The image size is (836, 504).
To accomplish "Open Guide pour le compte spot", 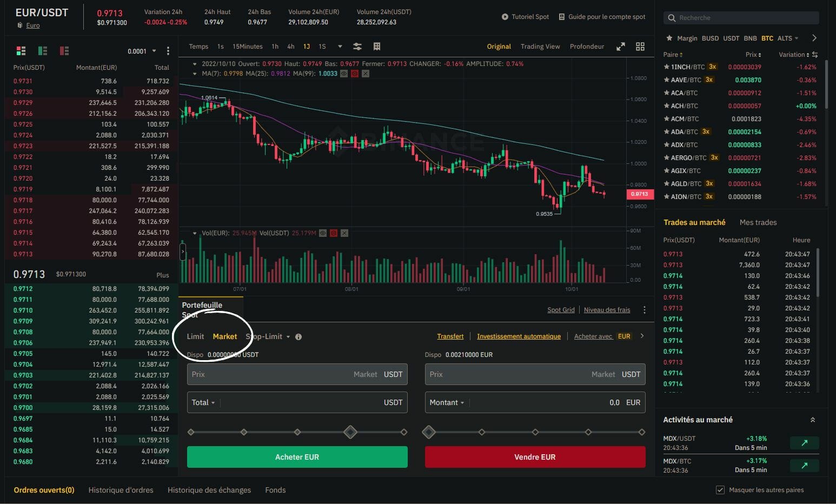I will 602,17.
